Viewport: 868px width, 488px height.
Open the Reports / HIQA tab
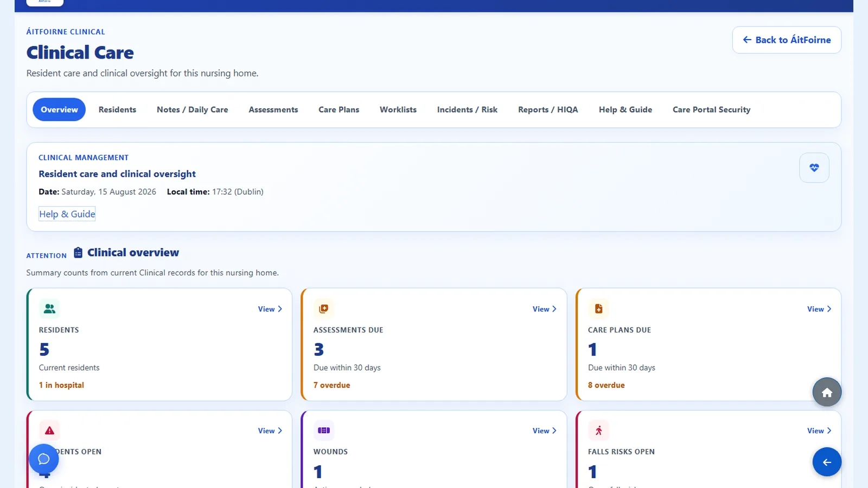click(x=548, y=110)
